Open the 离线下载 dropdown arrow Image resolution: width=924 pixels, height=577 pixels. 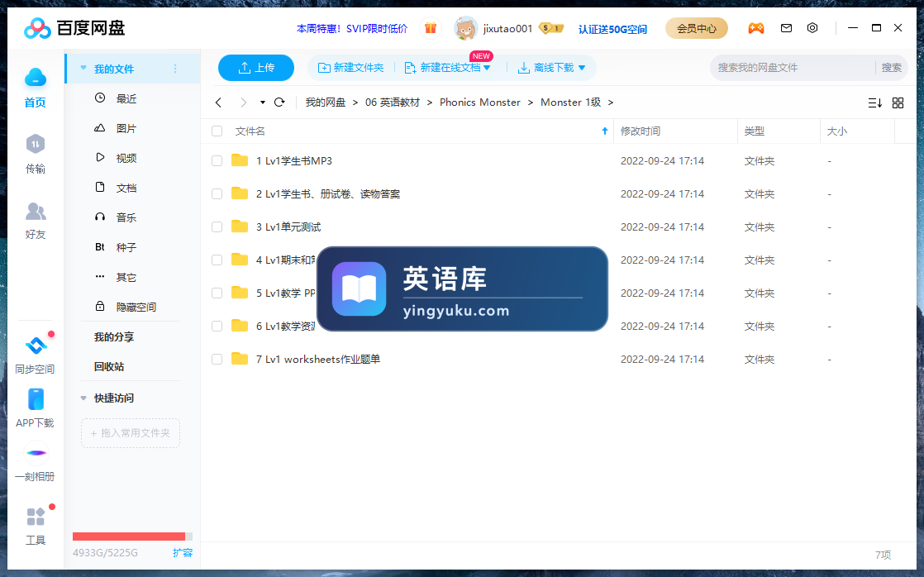point(582,68)
